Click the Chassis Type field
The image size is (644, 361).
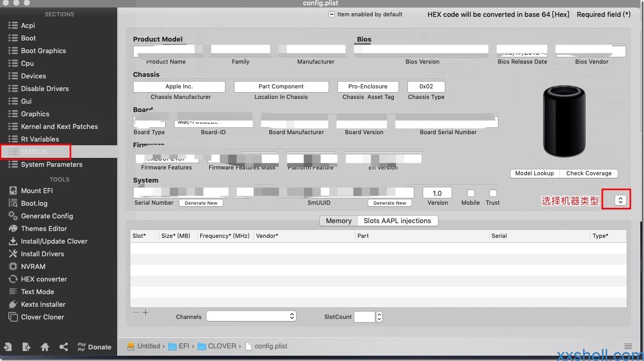[426, 86]
